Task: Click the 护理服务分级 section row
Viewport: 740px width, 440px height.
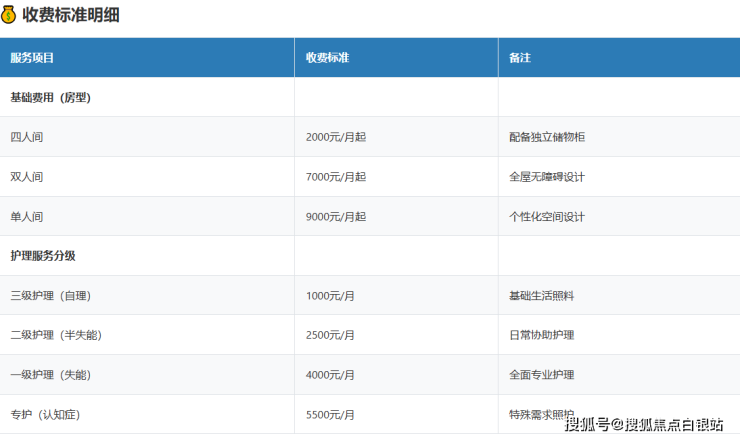Action: coord(43,256)
